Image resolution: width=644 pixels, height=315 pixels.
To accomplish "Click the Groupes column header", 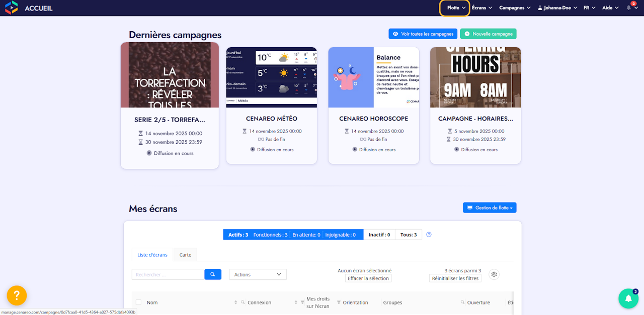I will click(x=392, y=302).
